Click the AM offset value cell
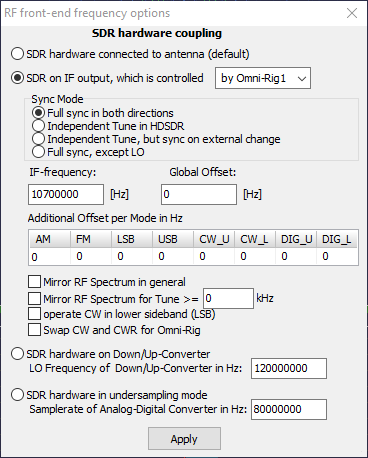This screenshot has width=368, height=458. [50, 257]
